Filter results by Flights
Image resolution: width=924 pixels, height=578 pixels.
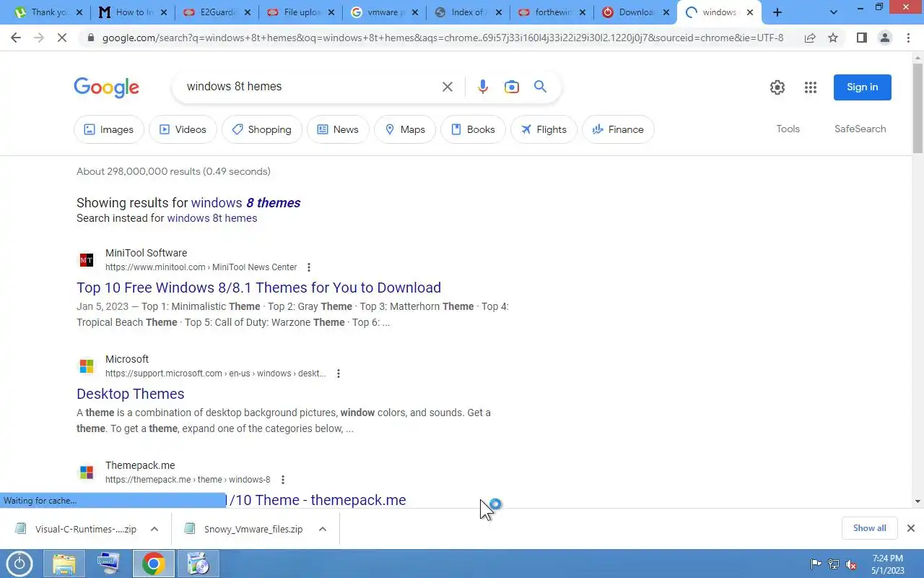click(544, 129)
